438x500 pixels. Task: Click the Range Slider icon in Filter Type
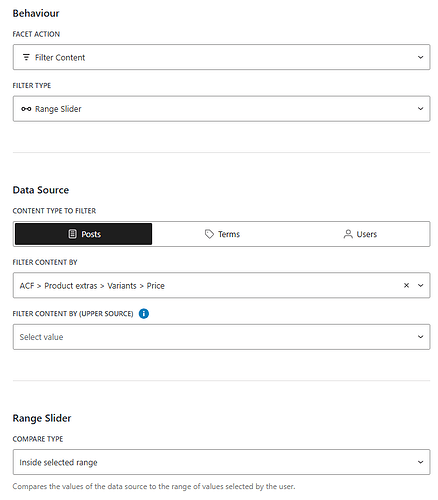tap(26, 109)
